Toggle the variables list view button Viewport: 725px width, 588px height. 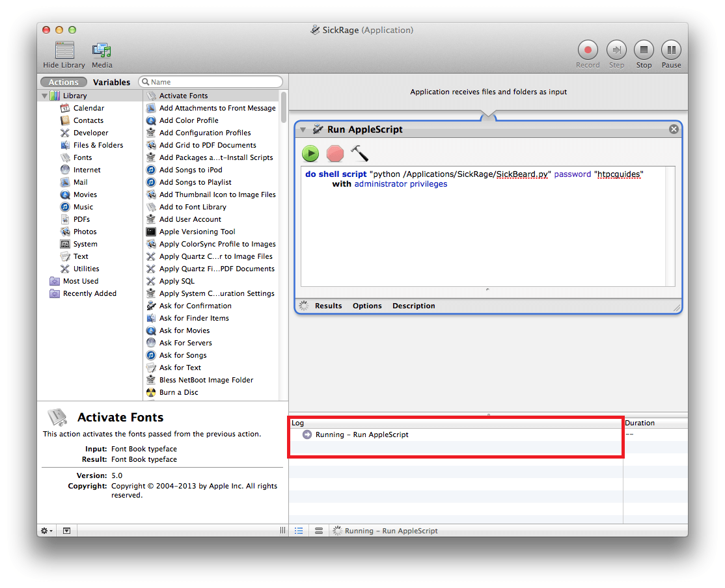coord(319,531)
